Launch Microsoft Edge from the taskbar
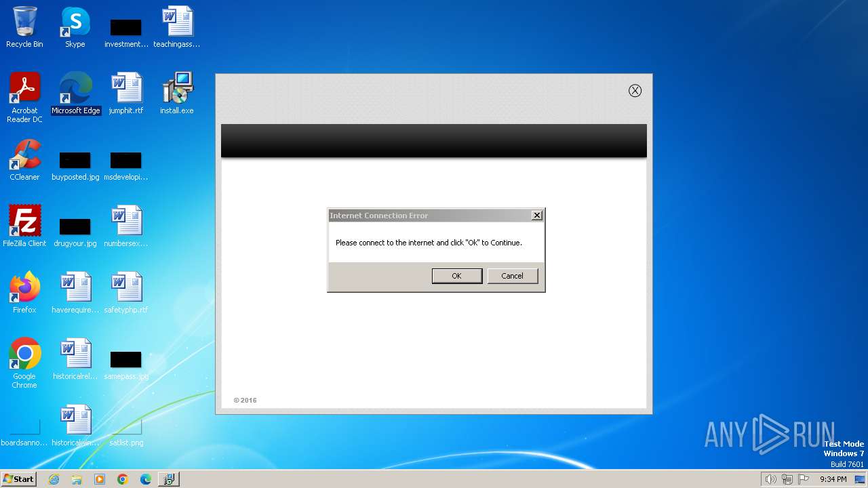 point(146,479)
